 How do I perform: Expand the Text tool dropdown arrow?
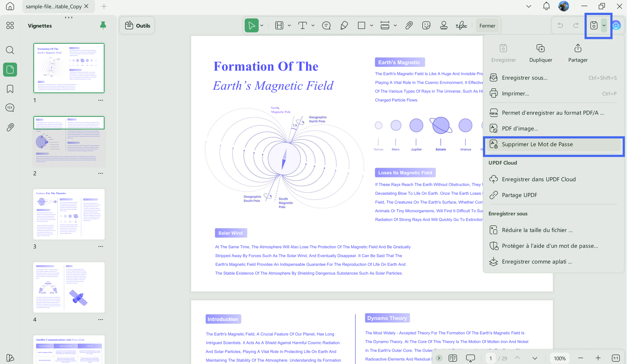coord(313,25)
